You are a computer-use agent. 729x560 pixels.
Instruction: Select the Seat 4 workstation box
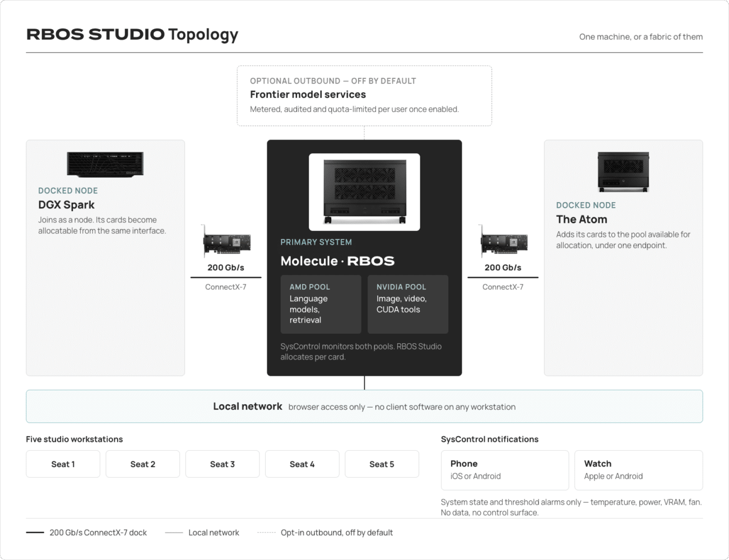click(x=302, y=464)
